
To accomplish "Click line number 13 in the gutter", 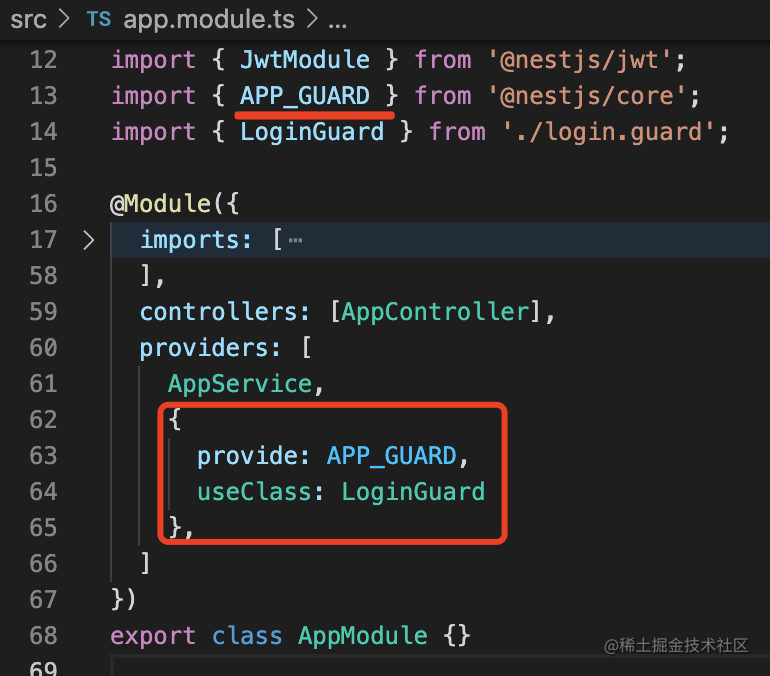I will (44, 95).
